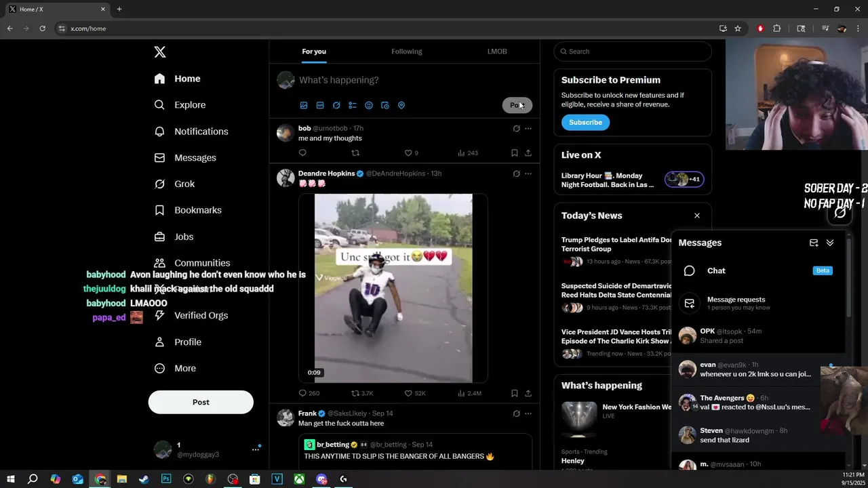The height and width of the screenshot is (488, 868).
Task: Compose new message icon in Messages panel
Action: [x=814, y=243]
